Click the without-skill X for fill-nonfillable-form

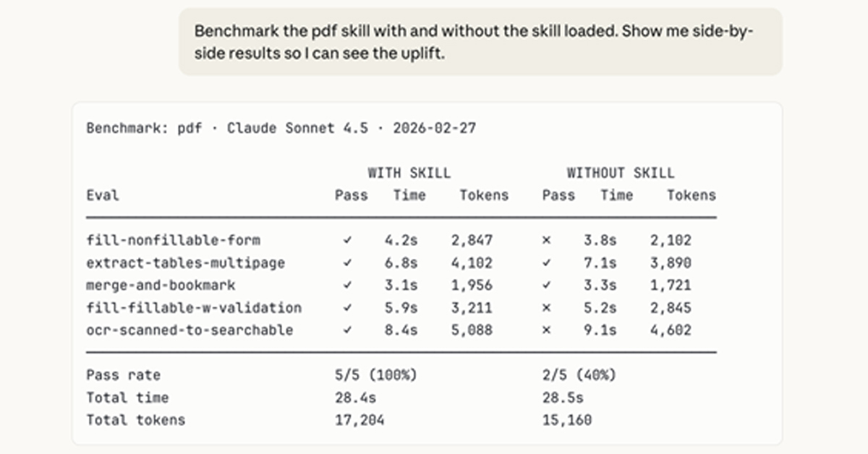(546, 241)
